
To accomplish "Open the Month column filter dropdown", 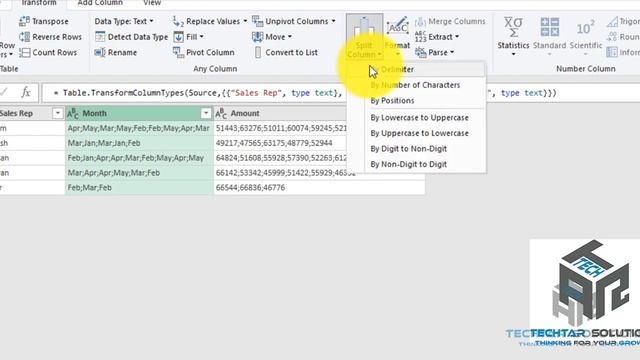I will (x=206, y=113).
